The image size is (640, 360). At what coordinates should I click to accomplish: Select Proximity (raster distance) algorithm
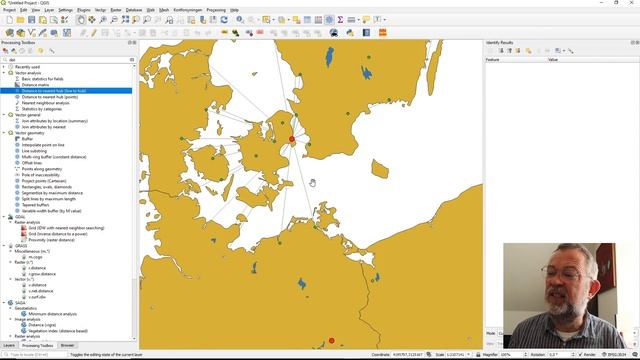51,240
